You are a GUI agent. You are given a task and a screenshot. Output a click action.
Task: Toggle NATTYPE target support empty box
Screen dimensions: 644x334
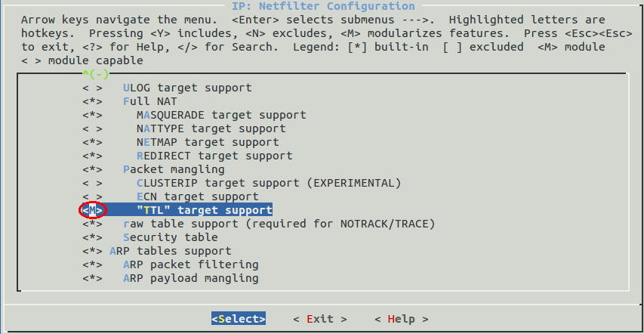(x=92, y=128)
